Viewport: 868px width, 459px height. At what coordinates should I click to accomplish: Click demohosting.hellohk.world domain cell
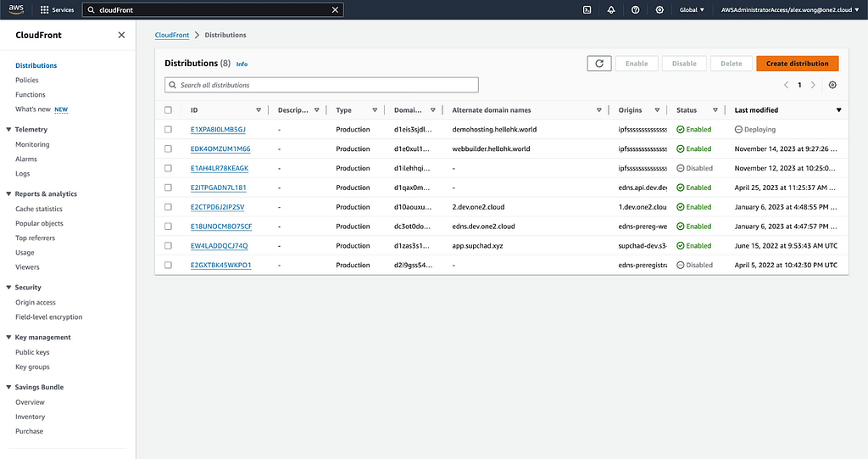click(x=494, y=129)
